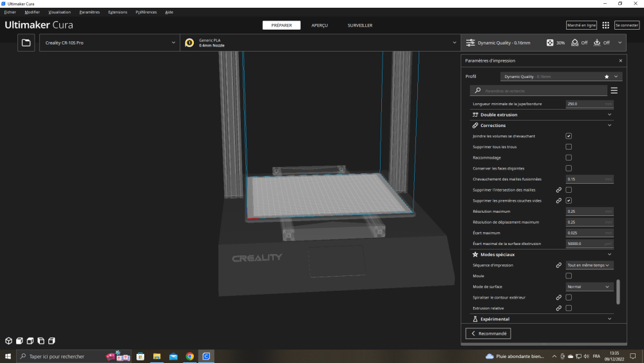Expand the Double extrusion section
This screenshot has height=363, width=644.
point(542,115)
